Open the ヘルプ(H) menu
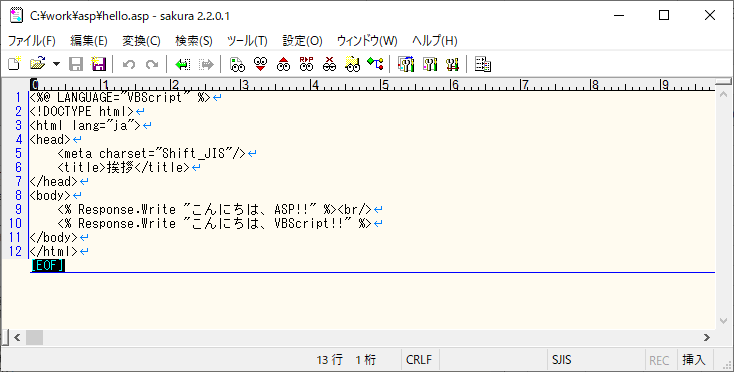 coord(434,41)
